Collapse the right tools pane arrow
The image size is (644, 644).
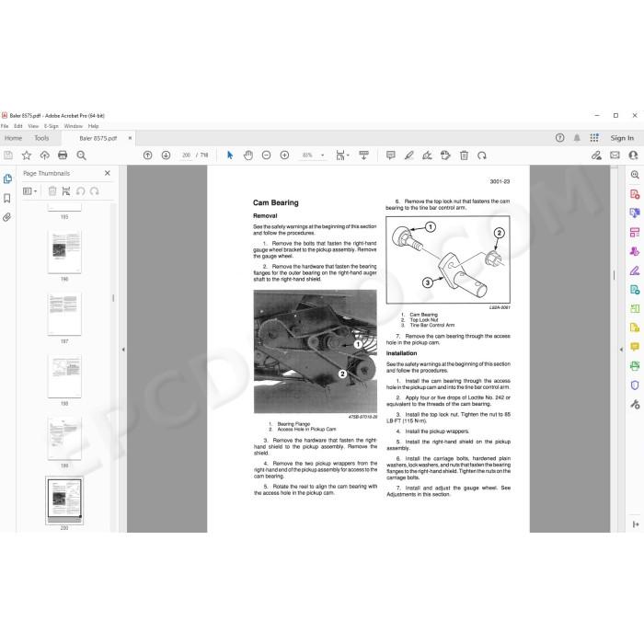click(x=621, y=350)
